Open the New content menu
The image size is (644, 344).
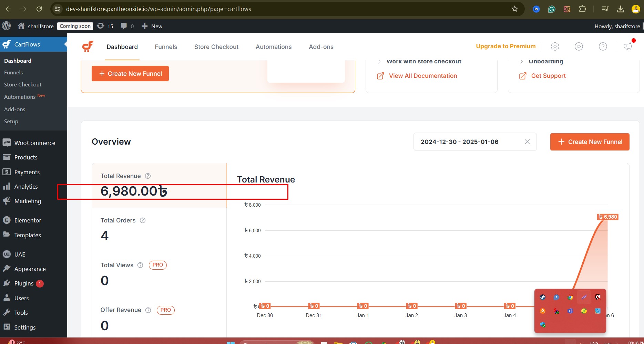(x=152, y=26)
